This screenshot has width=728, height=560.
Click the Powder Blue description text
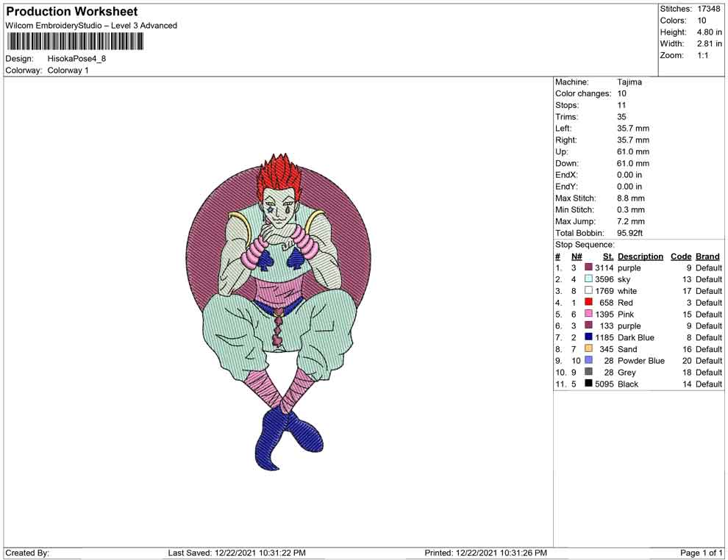coord(640,361)
